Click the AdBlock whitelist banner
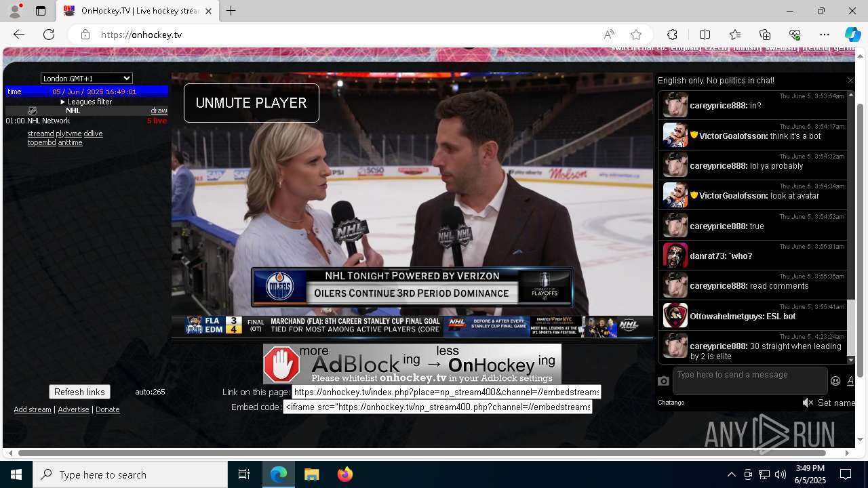Image resolution: width=868 pixels, height=488 pixels. (x=412, y=364)
